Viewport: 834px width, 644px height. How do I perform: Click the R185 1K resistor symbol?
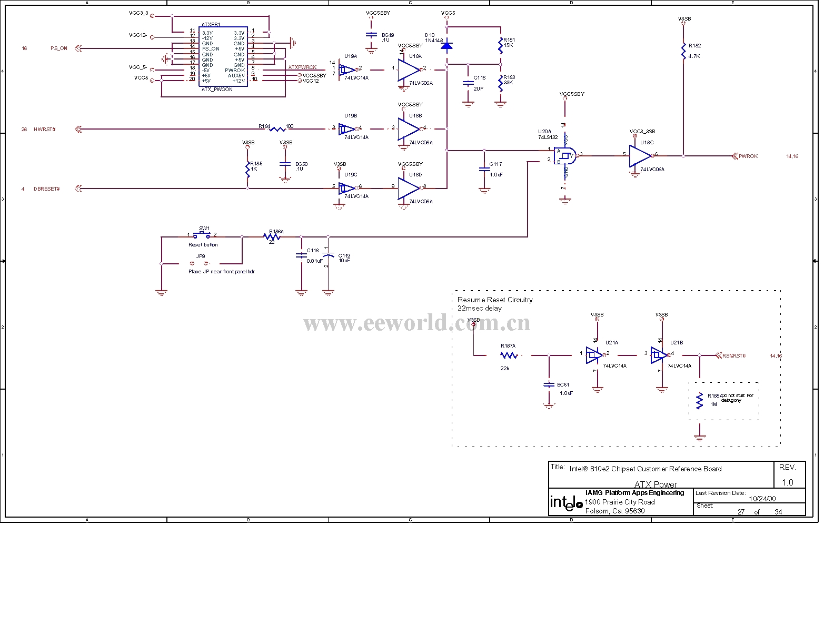pyautogui.click(x=247, y=169)
